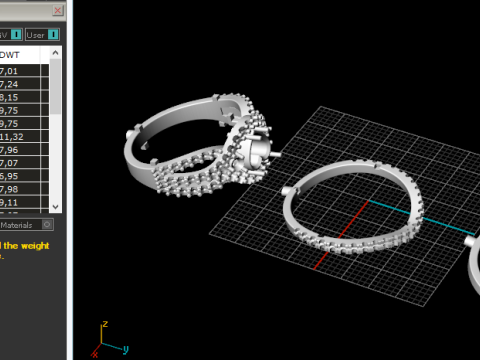
Task: Click the weight list scrollbar thumb
Action: coord(55,87)
